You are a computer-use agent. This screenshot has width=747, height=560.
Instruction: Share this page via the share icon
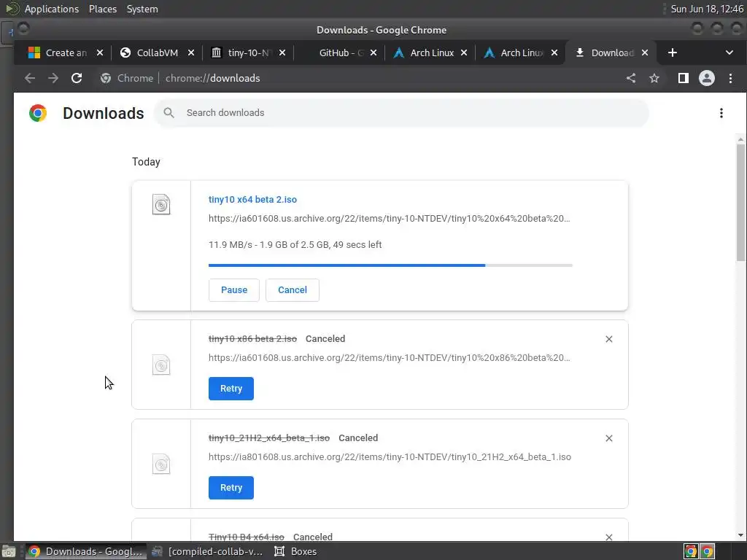631,78
